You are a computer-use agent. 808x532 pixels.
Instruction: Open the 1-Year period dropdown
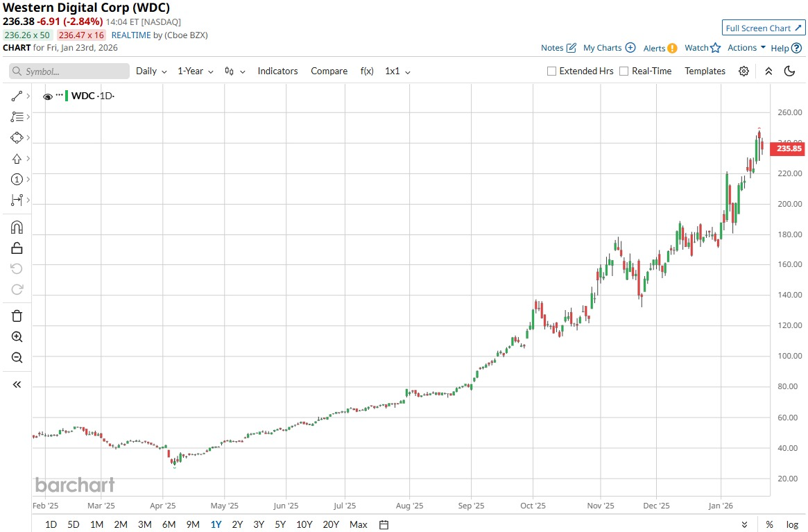pos(196,71)
